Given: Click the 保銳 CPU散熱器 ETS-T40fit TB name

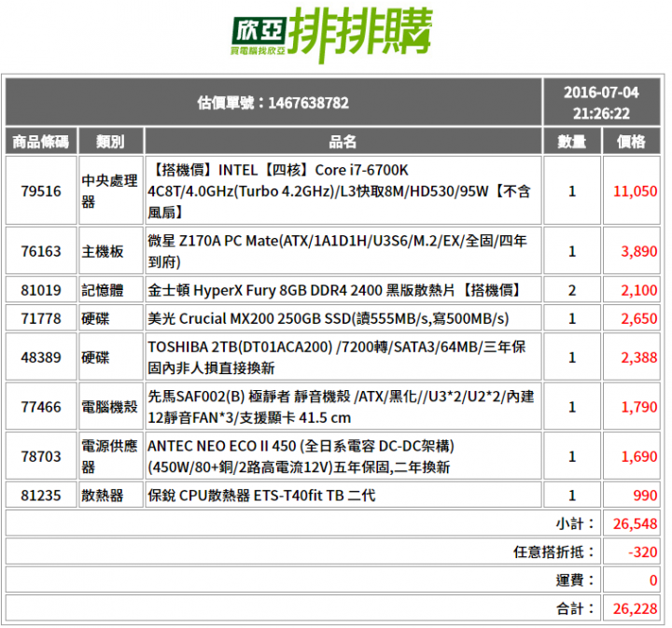Looking at the screenshot, I should [261, 495].
